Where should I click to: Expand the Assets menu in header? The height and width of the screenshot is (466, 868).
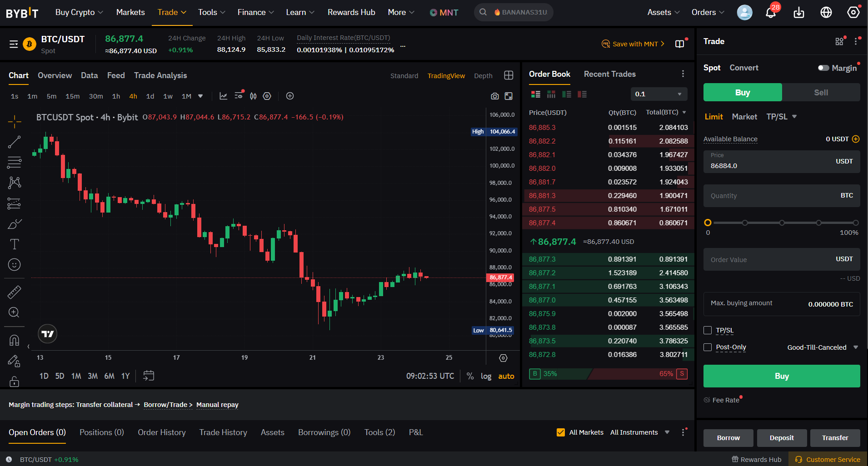pyautogui.click(x=663, y=12)
